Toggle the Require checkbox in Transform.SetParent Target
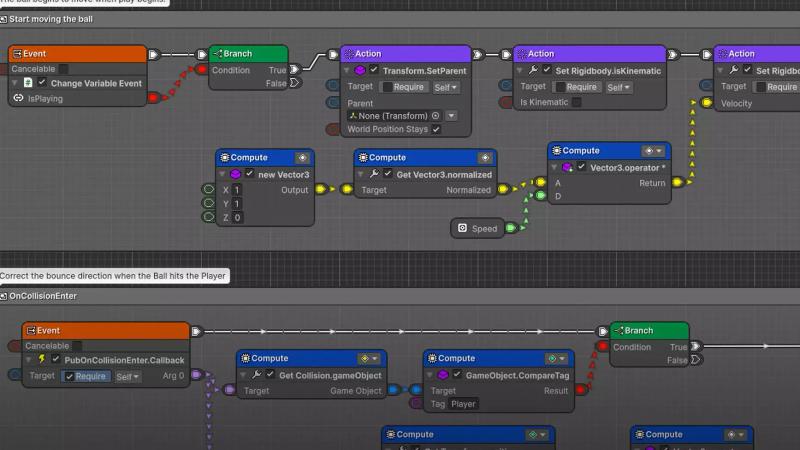The image size is (800, 450). pyautogui.click(x=388, y=87)
